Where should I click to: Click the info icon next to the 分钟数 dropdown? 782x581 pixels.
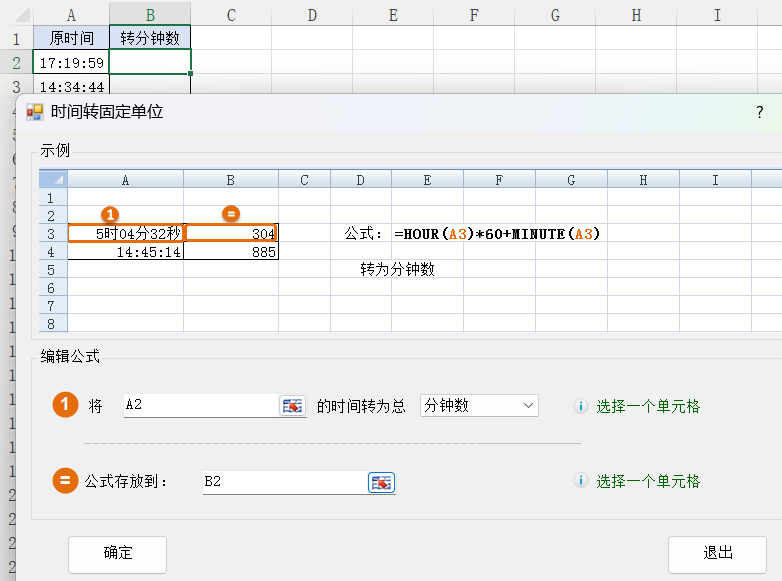(x=580, y=406)
